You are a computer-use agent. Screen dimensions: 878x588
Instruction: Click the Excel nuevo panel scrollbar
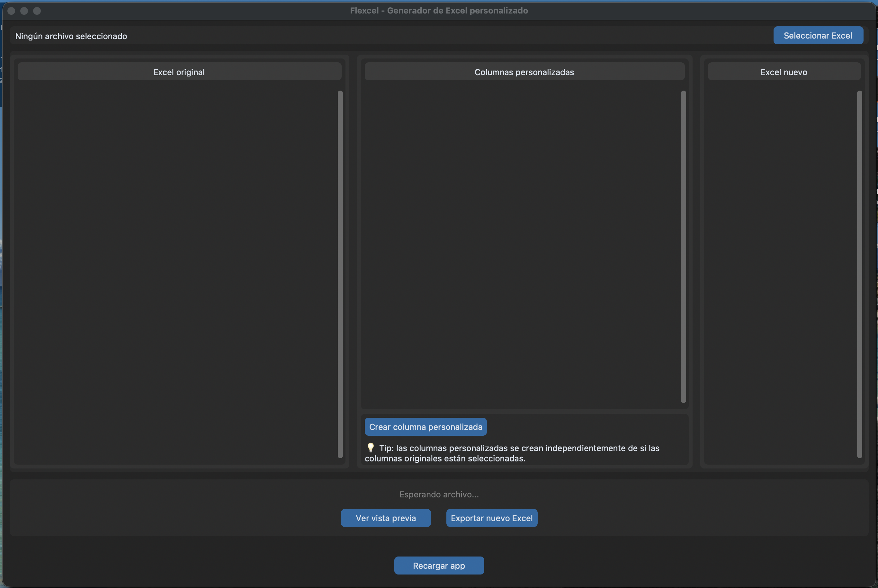tap(860, 274)
